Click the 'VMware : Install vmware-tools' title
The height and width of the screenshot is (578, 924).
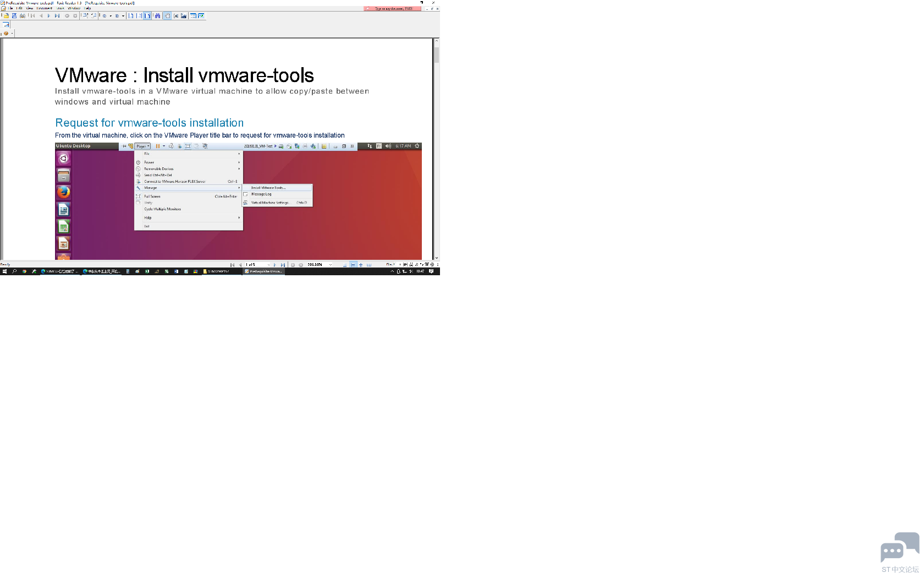(x=184, y=75)
